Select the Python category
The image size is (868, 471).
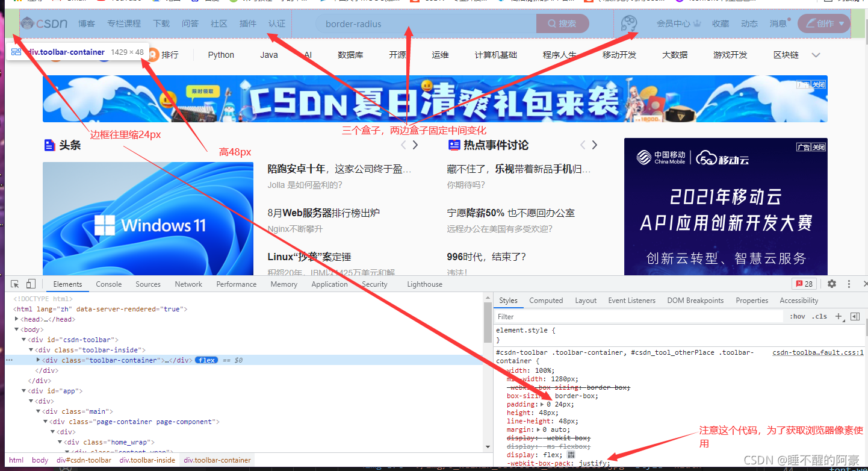pos(221,55)
